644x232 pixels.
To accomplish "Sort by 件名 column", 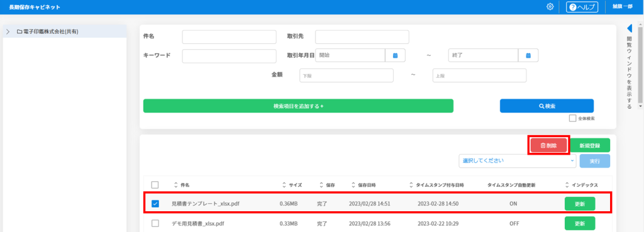I will 182,185.
